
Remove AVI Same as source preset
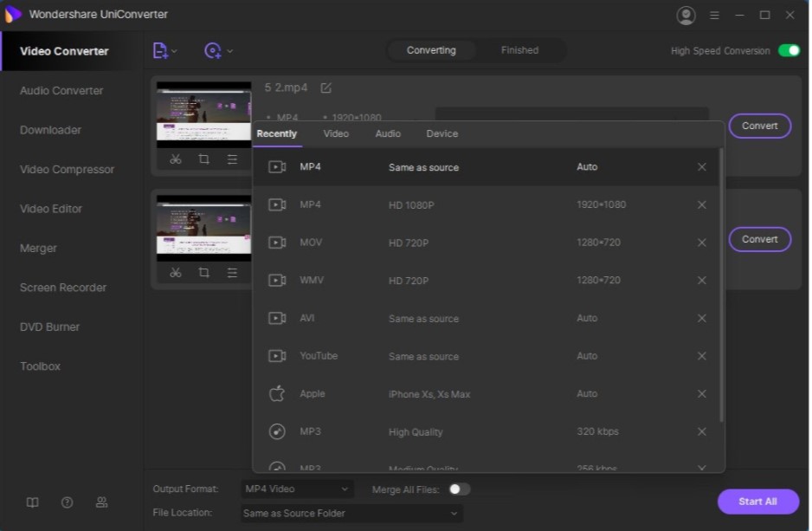(702, 318)
